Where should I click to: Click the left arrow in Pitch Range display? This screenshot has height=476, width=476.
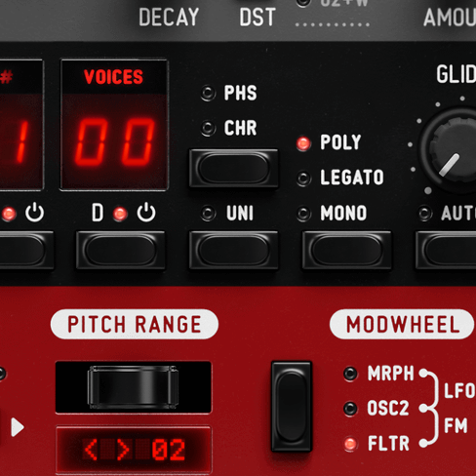point(91,450)
